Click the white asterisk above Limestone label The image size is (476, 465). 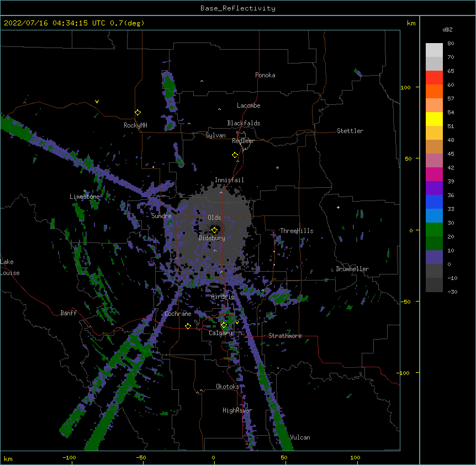pyautogui.click(x=84, y=191)
